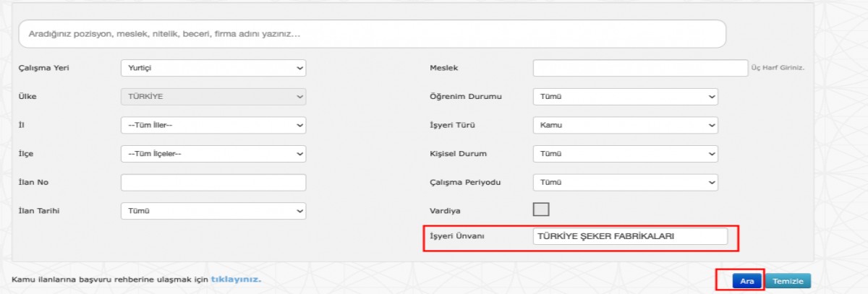The height and width of the screenshot is (294, 868).
Task: Click the 'İşyeri Ünvanı' label text
Action: click(x=457, y=236)
